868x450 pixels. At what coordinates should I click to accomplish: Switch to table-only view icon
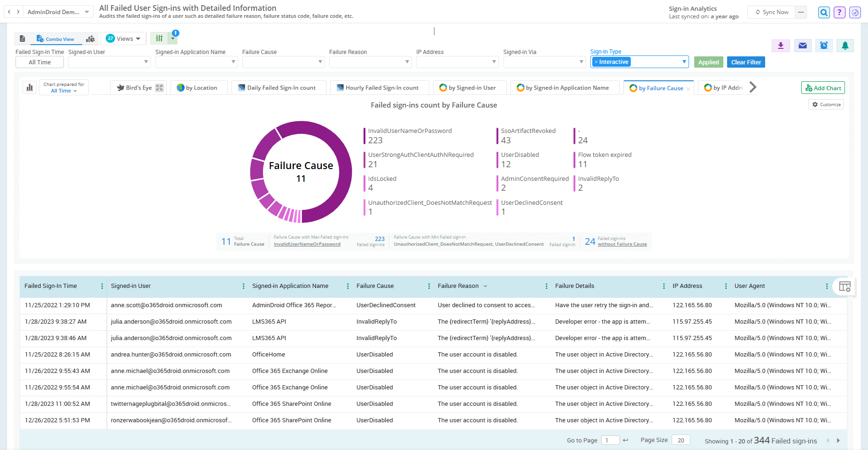(23, 39)
